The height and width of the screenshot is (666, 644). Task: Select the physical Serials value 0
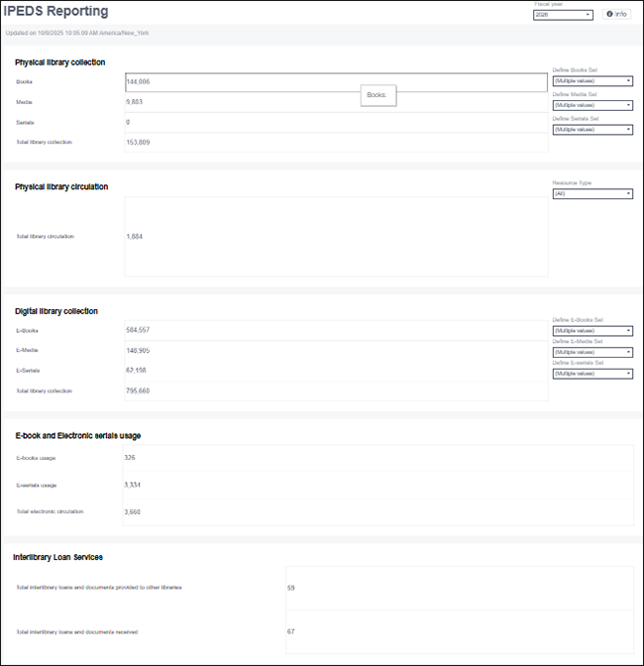[128, 122]
